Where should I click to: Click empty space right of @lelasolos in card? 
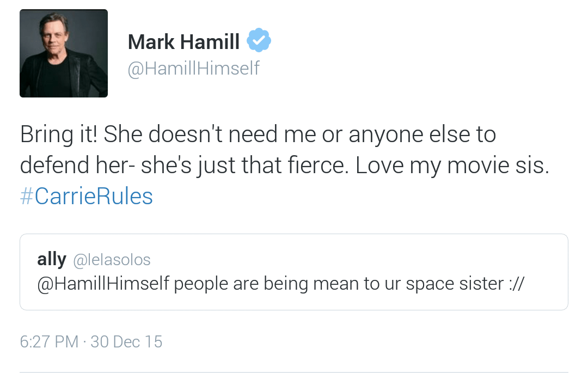354,260
